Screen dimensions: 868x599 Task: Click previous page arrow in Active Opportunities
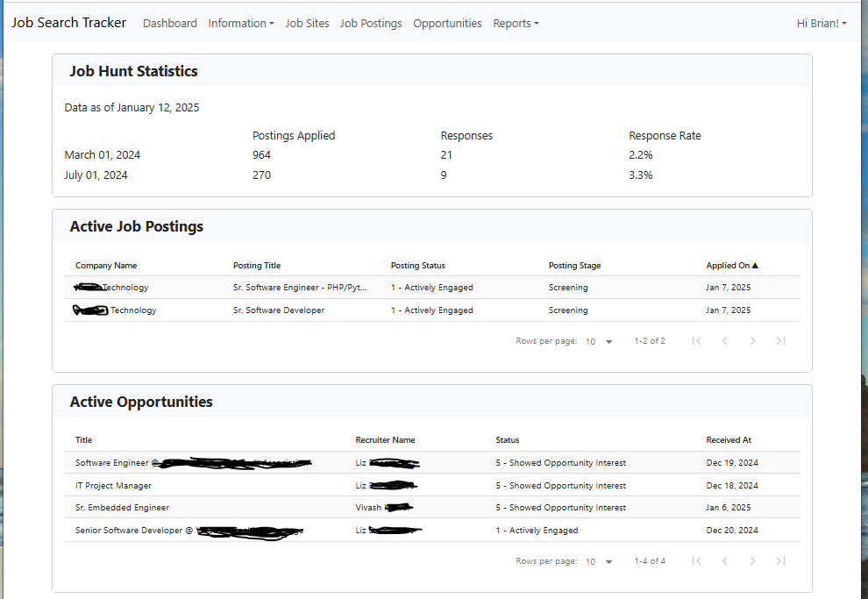click(x=724, y=561)
